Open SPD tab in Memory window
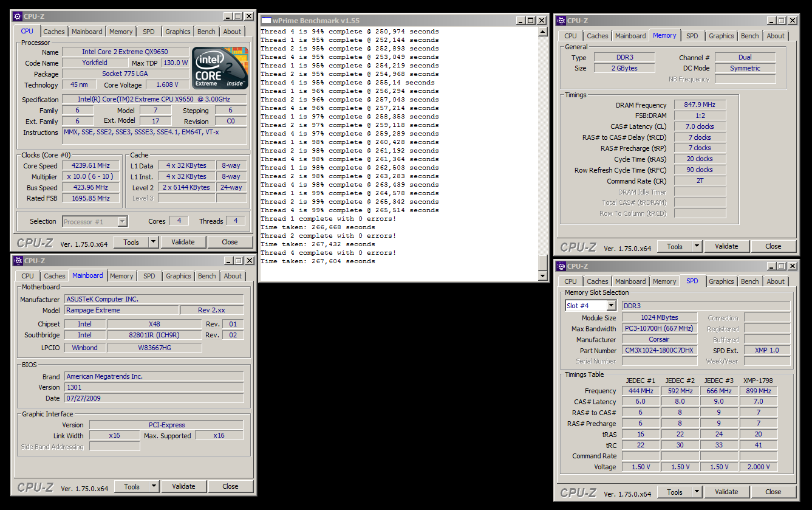 click(692, 36)
